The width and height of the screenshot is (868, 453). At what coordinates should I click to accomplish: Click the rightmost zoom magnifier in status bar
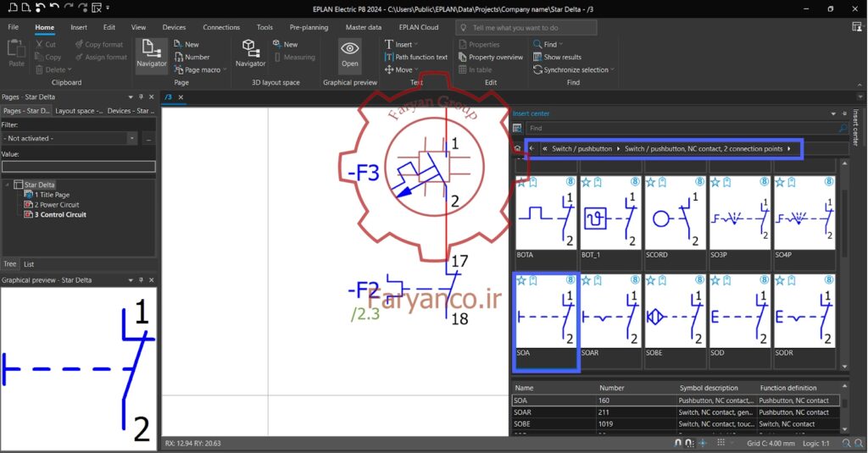[x=859, y=443]
